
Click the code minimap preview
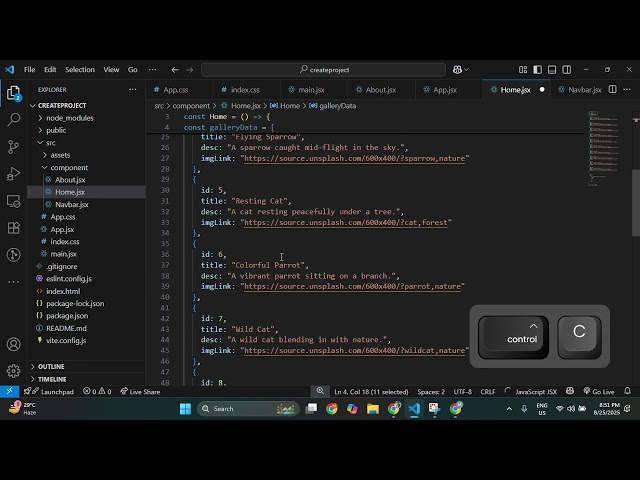604,149
